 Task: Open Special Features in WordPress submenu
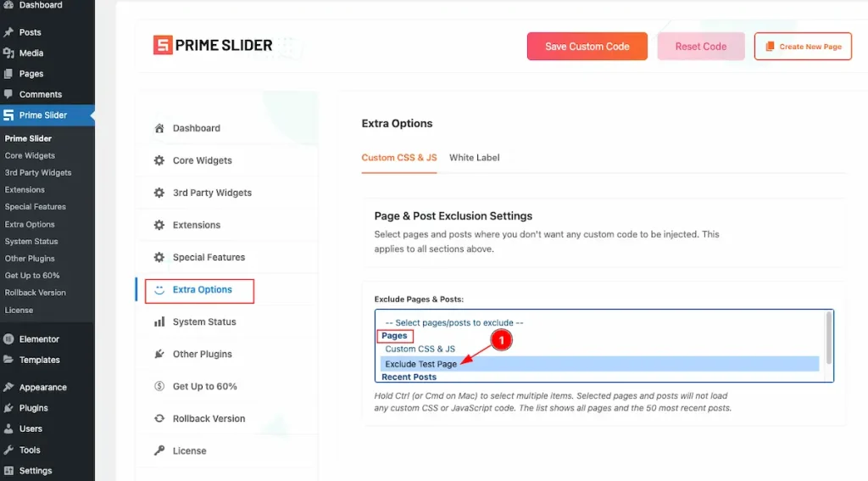(36, 207)
